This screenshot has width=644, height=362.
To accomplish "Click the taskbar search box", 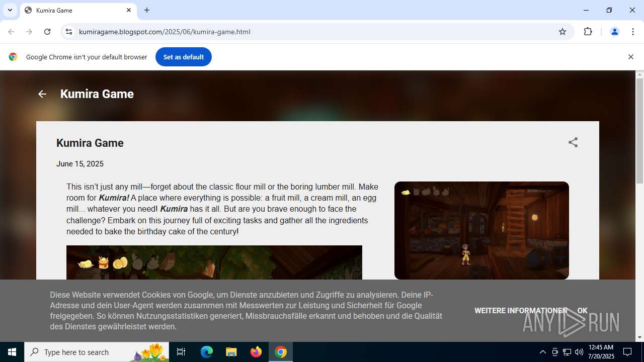I will [98, 352].
